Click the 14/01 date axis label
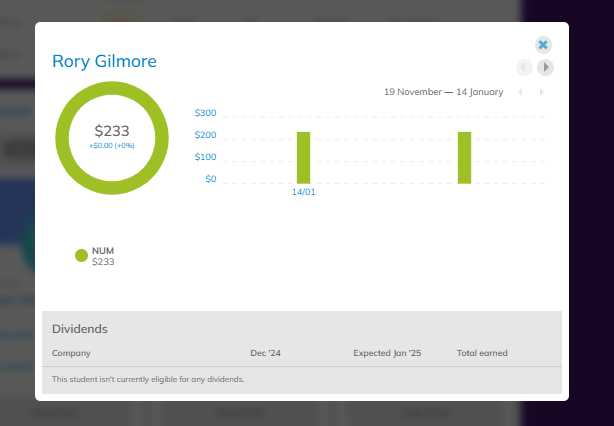The height and width of the screenshot is (426, 614). point(303,192)
